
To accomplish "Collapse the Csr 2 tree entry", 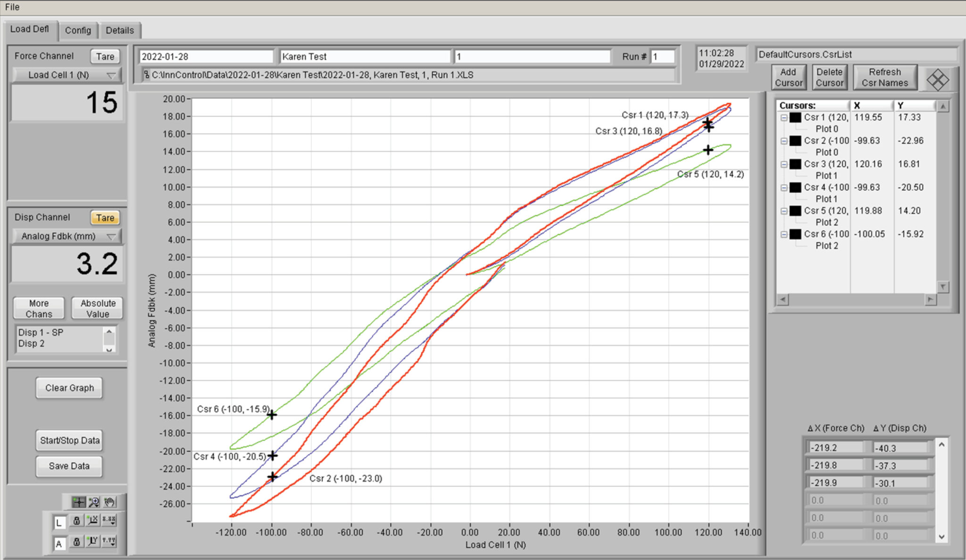I will point(784,141).
